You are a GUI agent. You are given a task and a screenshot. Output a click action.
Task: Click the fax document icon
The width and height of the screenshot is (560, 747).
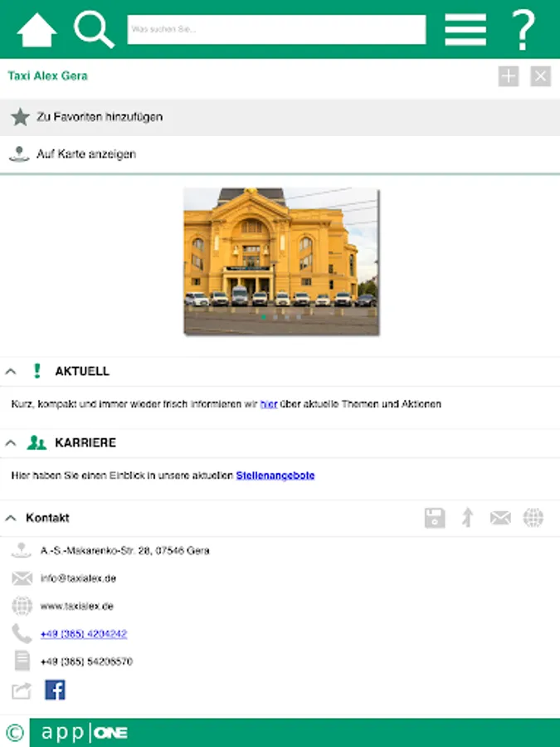point(22,662)
